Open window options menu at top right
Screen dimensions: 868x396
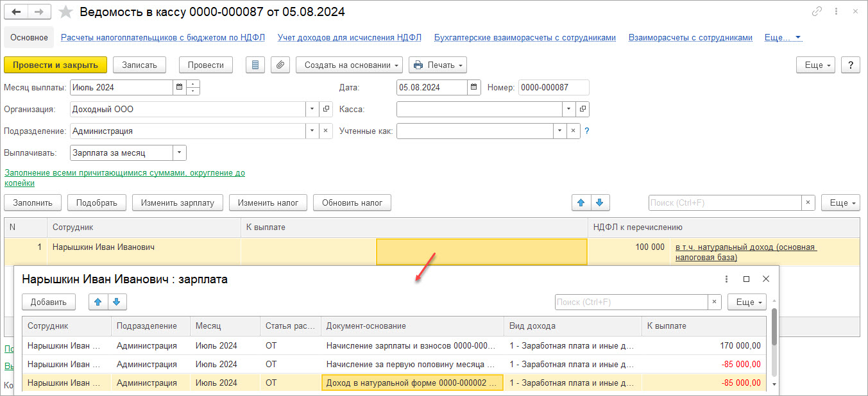pyautogui.click(x=837, y=12)
